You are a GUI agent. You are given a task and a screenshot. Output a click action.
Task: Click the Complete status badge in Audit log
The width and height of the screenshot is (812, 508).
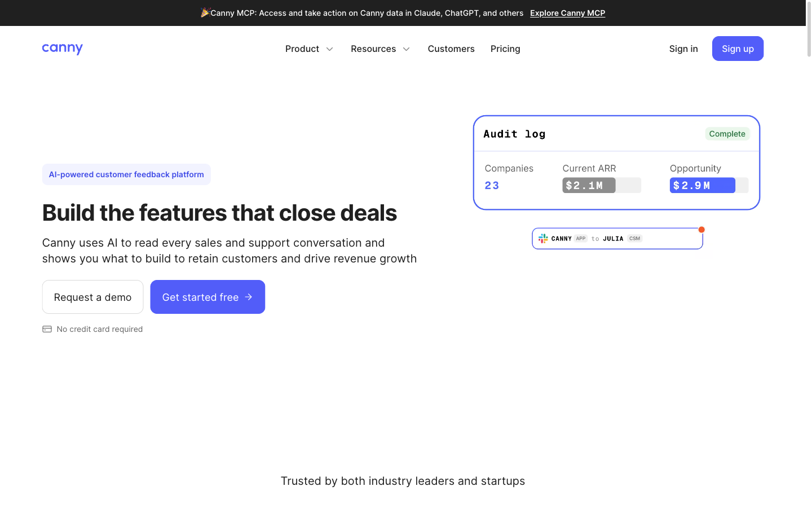(x=727, y=134)
